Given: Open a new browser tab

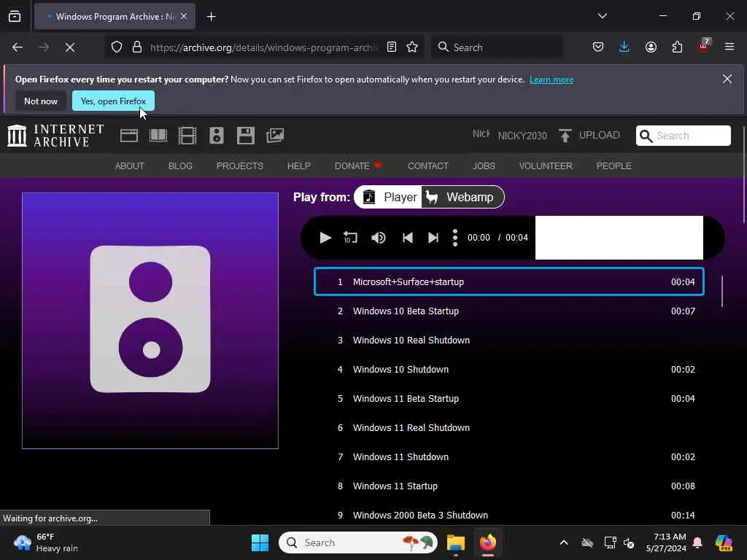Looking at the screenshot, I should tap(211, 17).
